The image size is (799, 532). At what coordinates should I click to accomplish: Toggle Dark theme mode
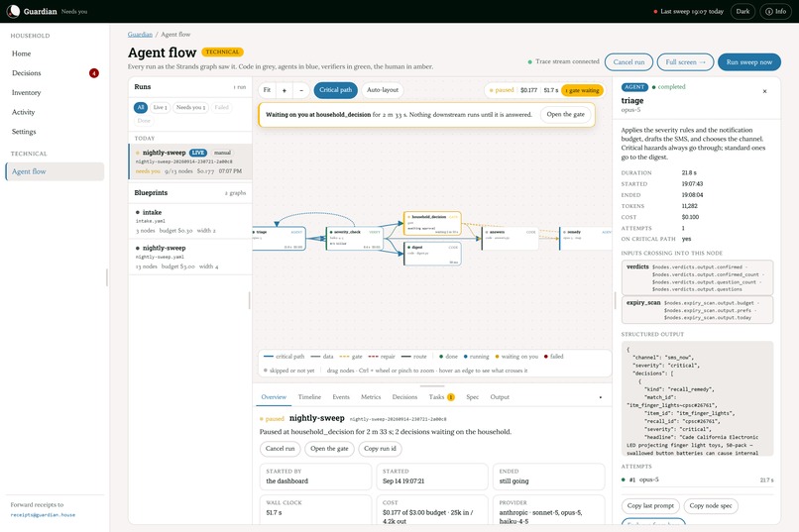(x=742, y=11)
